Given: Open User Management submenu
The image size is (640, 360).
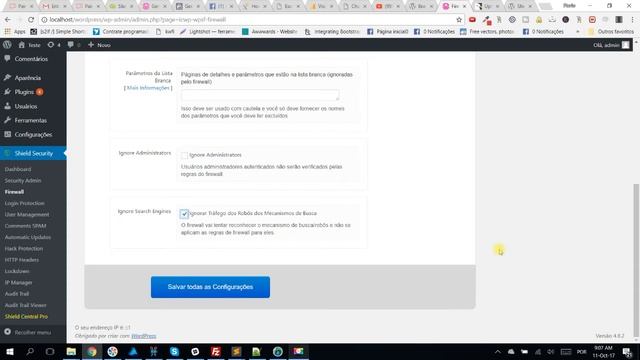Looking at the screenshot, I should (27, 214).
